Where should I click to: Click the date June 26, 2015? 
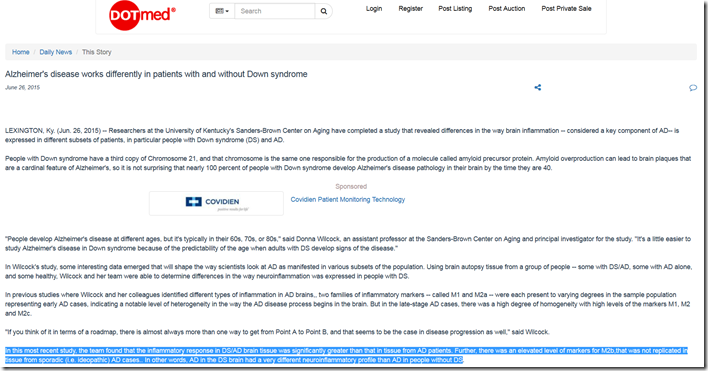[23, 88]
